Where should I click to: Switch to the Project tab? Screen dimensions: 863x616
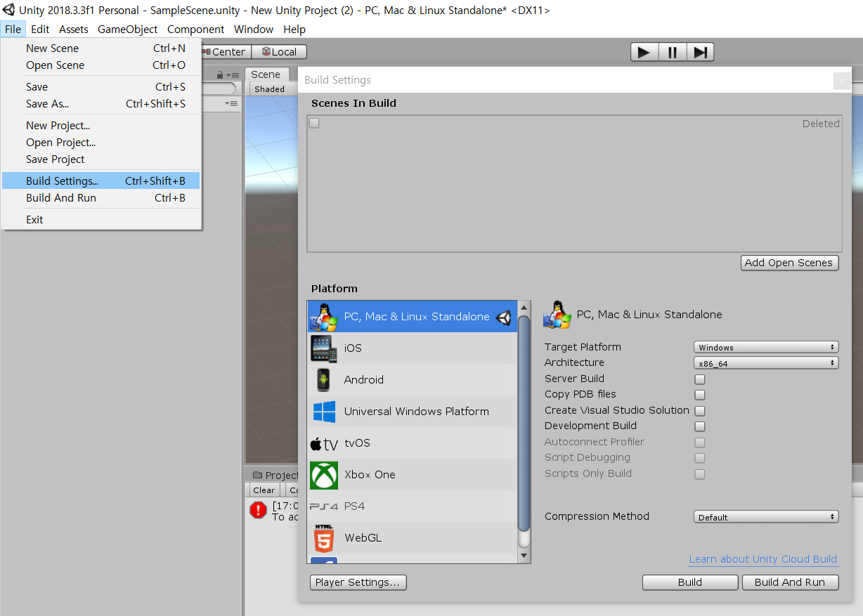point(275,476)
